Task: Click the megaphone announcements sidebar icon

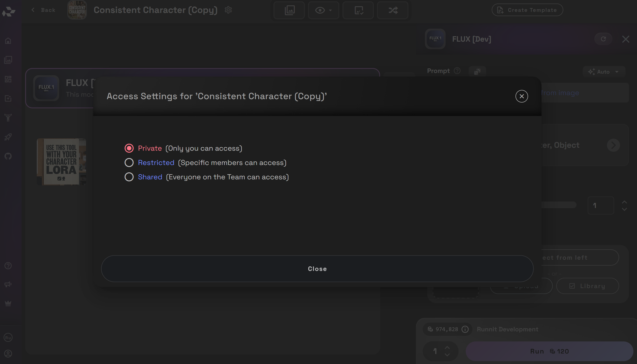Action: [x=8, y=284]
